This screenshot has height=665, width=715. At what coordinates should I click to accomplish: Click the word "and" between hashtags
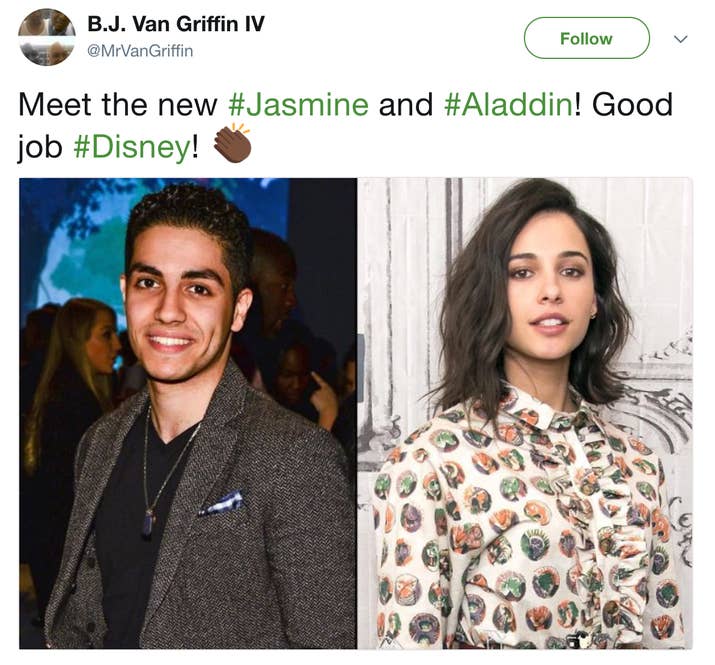pos(406,104)
